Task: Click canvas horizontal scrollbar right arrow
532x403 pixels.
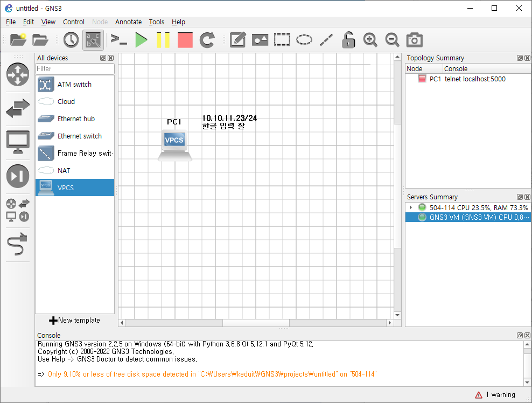Action: (x=389, y=323)
